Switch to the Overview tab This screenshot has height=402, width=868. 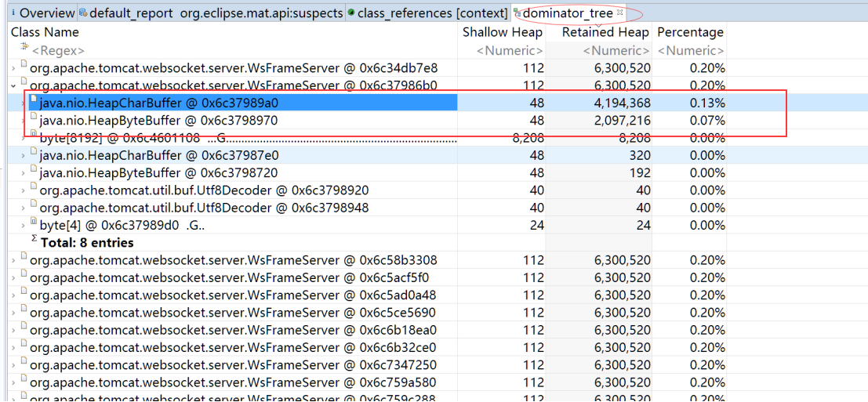tap(46, 13)
